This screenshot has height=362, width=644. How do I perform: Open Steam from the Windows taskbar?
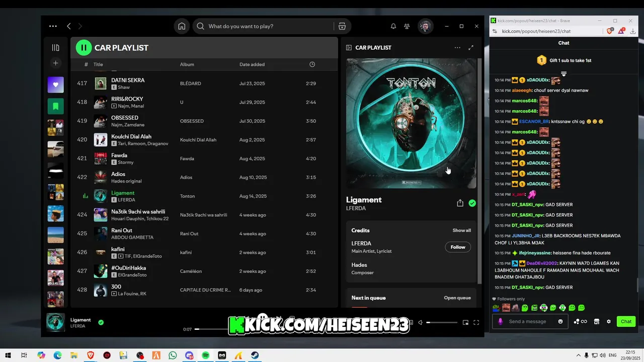[255, 355]
